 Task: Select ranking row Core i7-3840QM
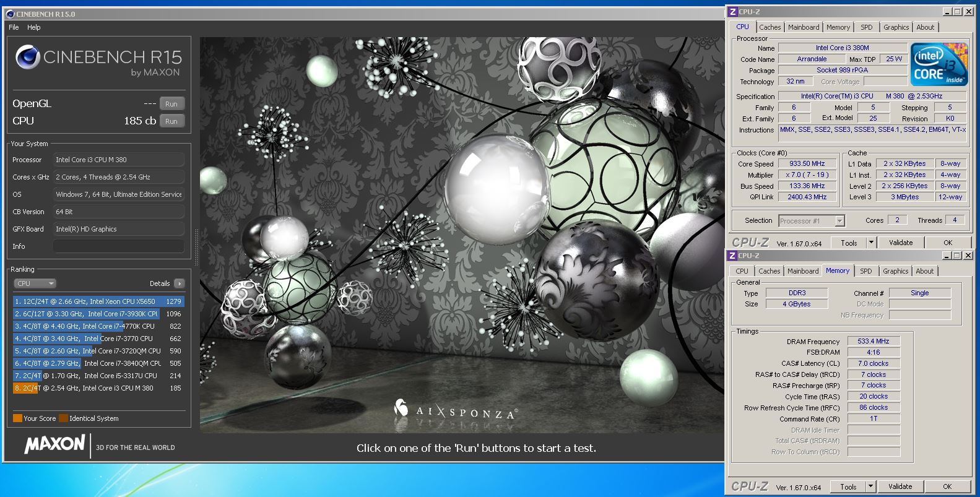[x=98, y=363]
